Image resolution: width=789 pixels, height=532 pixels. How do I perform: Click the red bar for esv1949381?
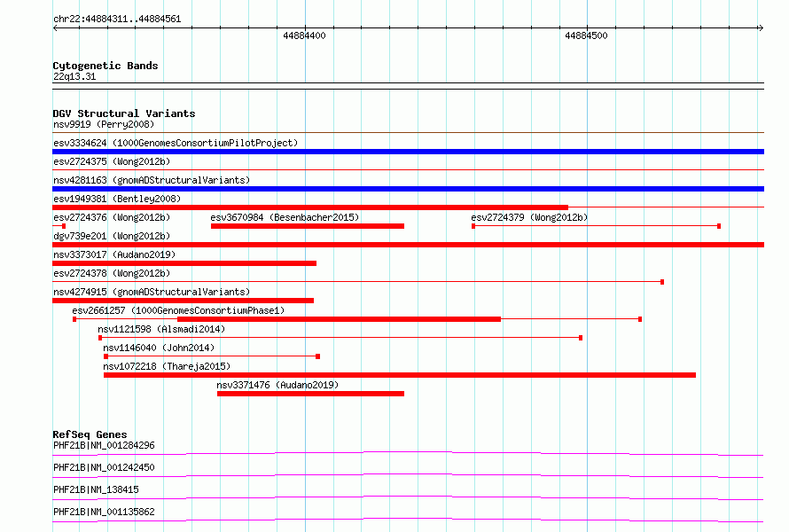pyautogui.click(x=310, y=207)
